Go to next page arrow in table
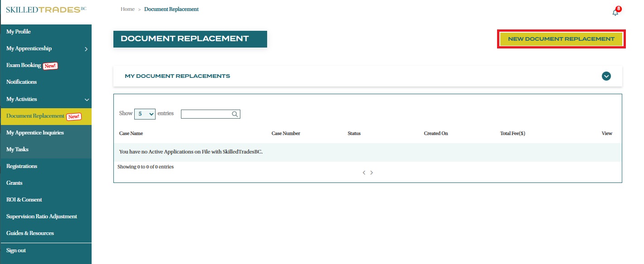Screen dimensions: 644x264 pos(372,173)
